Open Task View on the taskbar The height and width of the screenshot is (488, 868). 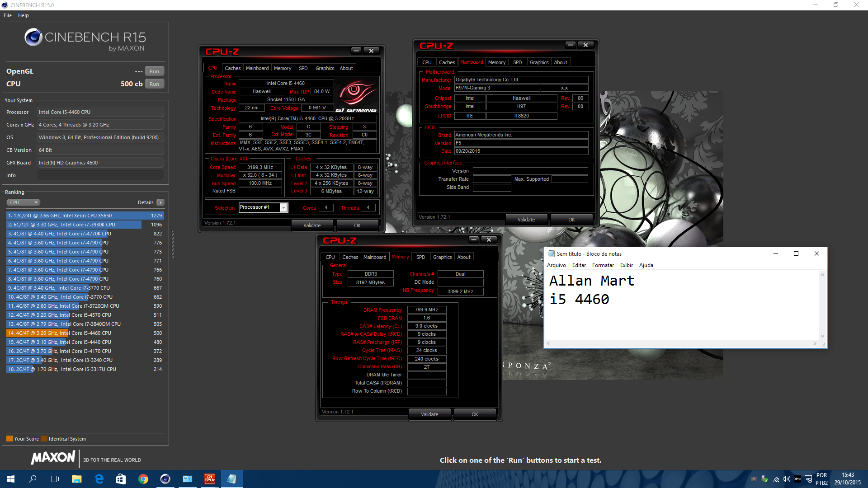54,479
